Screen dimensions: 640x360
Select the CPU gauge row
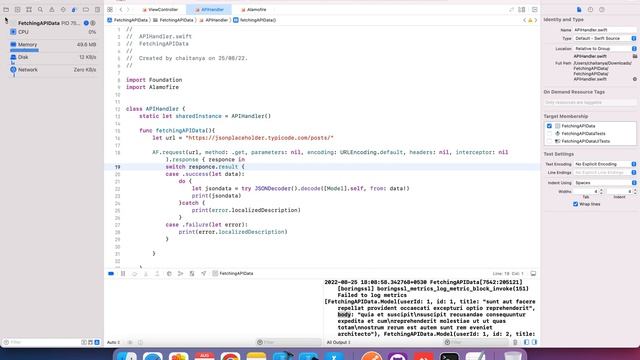(52, 32)
